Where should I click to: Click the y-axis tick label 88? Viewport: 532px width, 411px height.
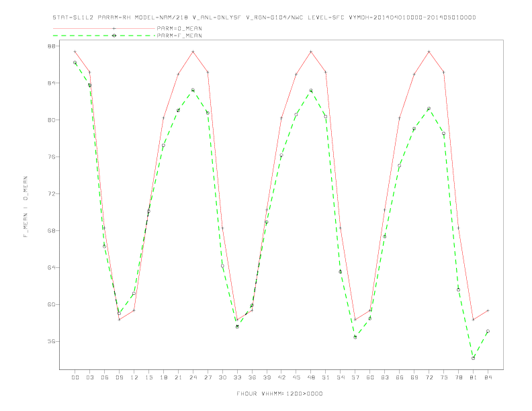53,46
